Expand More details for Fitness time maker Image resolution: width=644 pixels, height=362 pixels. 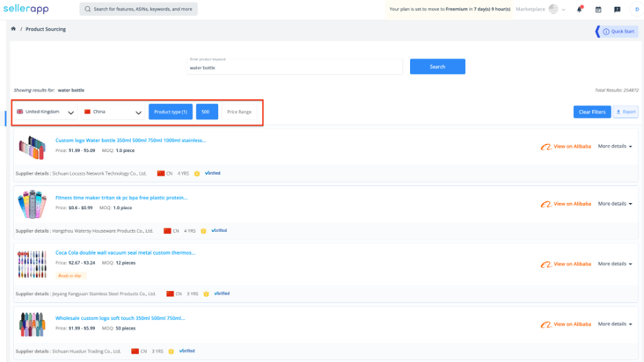point(615,204)
